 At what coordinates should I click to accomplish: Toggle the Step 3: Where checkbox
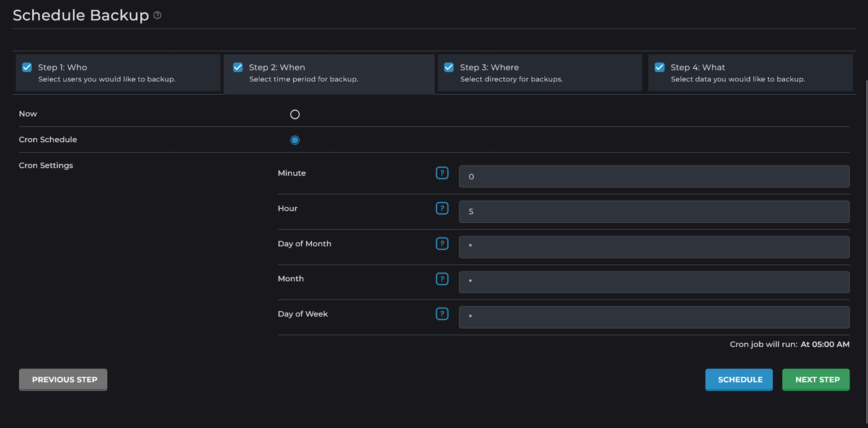448,67
